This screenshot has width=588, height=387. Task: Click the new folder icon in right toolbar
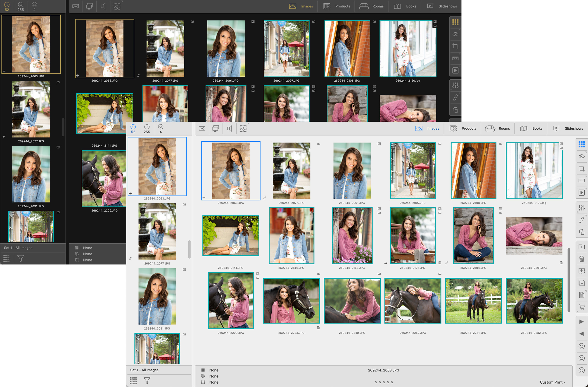581,247
